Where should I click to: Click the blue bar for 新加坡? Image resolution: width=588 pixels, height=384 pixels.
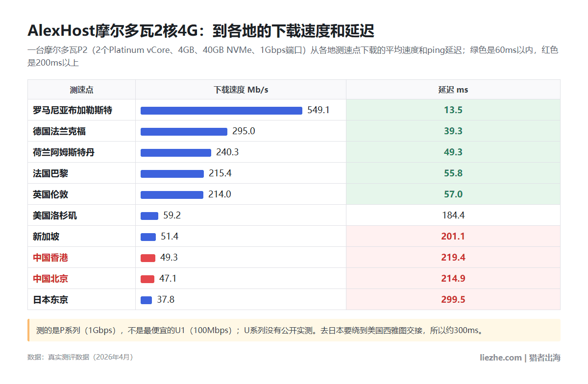(148, 237)
